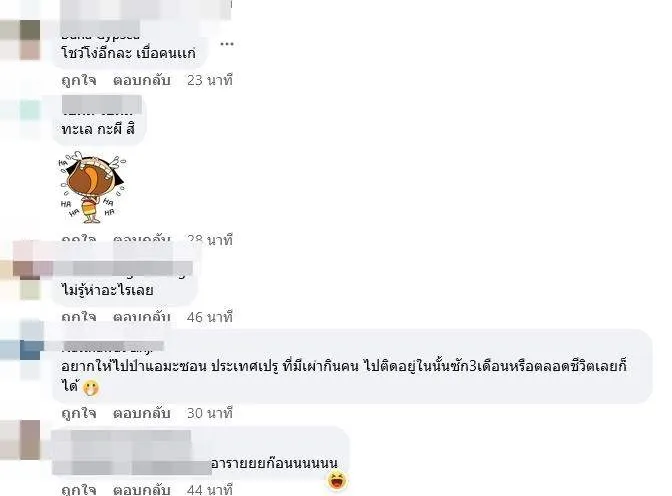Click the laughing HA HA sticker

(92, 188)
